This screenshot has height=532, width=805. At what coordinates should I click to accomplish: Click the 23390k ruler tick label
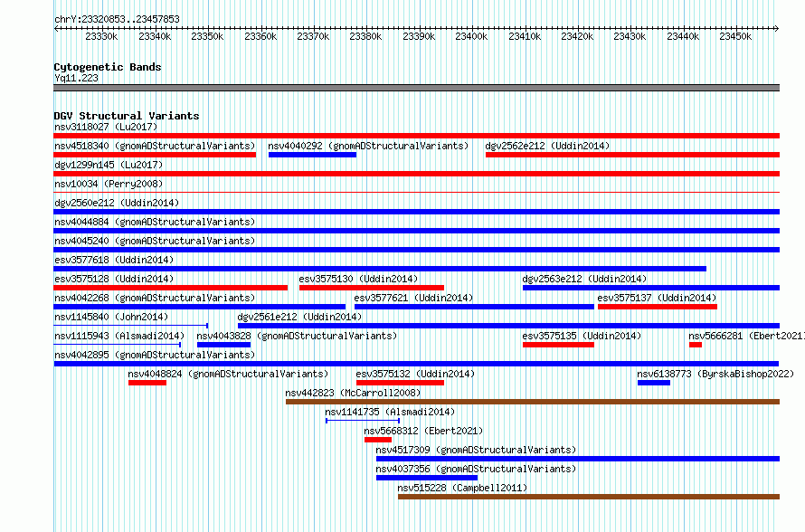click(419, 36)
